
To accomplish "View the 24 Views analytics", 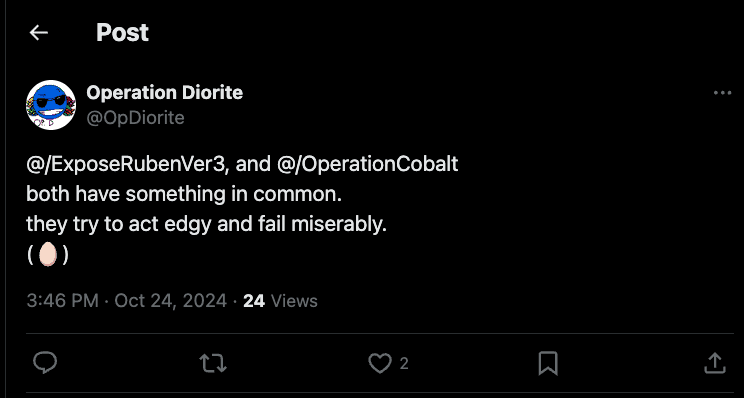I will (280, 301).
